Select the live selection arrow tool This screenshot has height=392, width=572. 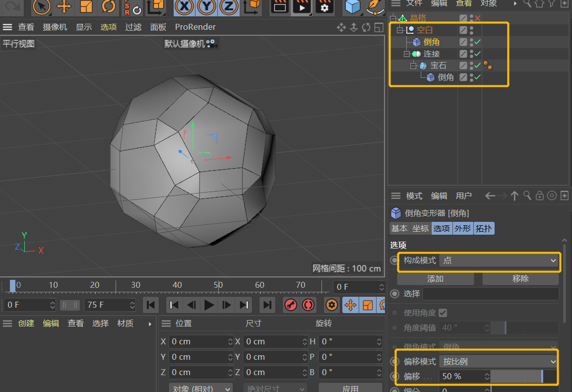pos(41,6)
